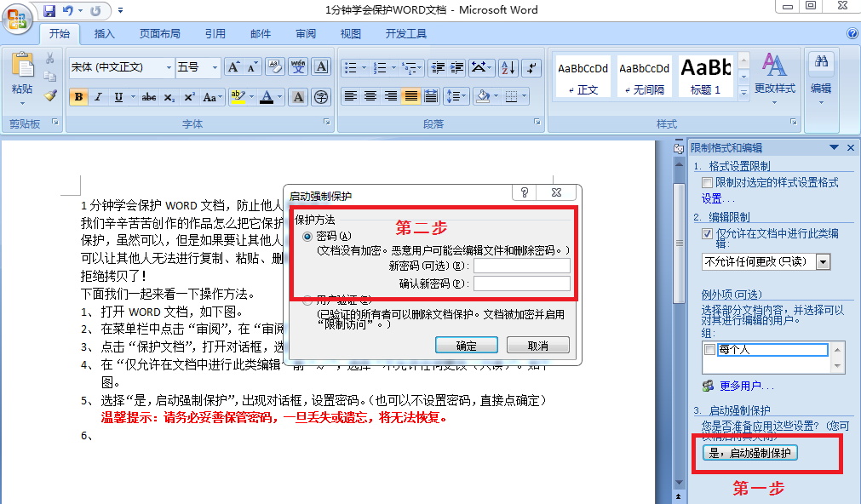Screen dimensions: 861x504
Task: Apply strikethrough formatting
Action: pyautogui.click(x=149, y=97)
